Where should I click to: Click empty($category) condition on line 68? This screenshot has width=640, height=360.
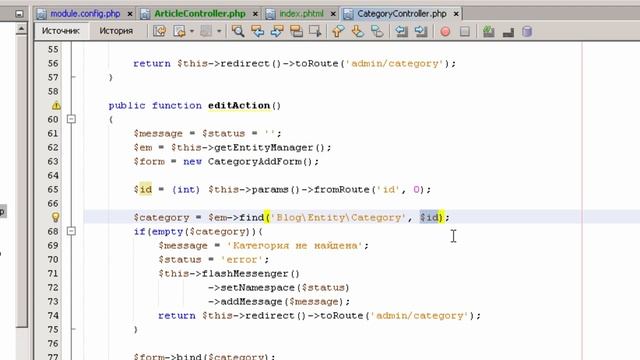pos(202,231)
